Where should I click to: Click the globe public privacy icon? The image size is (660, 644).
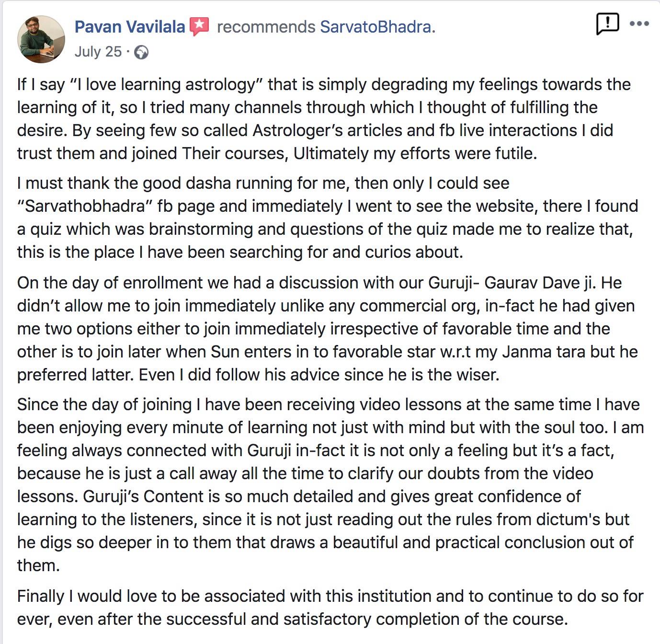(141, 52)
